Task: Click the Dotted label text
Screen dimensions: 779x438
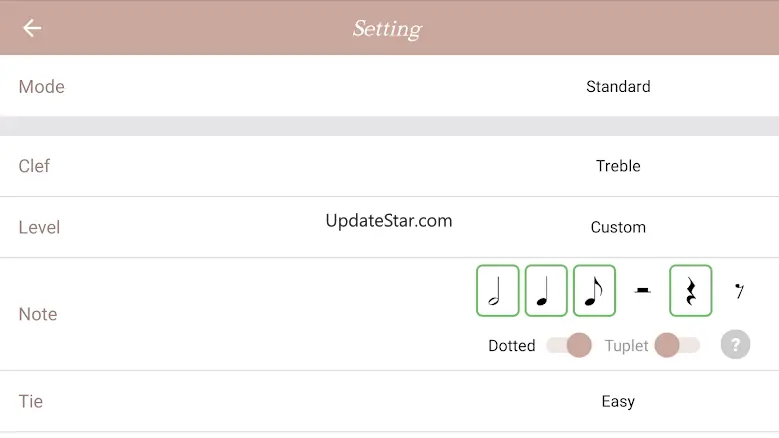Action: point(512,346)
